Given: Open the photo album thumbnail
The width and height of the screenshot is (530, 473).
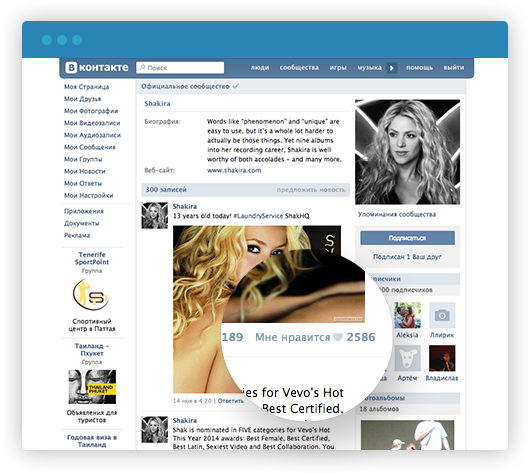Looking at the screenshot, I should click(408, 435).
